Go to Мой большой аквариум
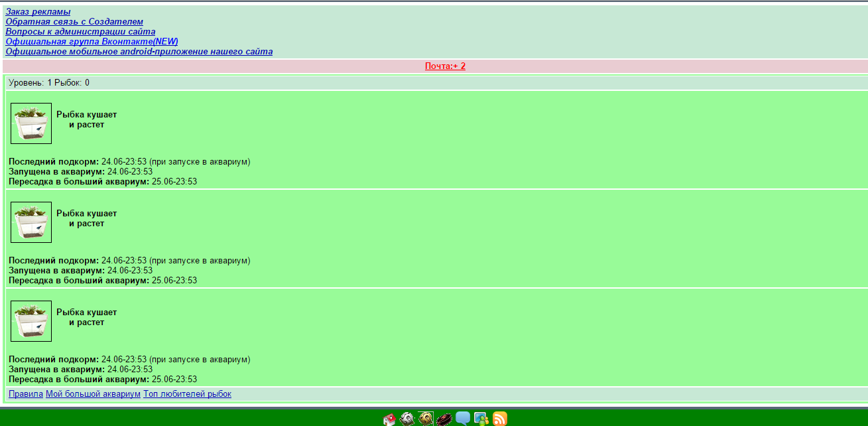868x426 pixels. 93,394
